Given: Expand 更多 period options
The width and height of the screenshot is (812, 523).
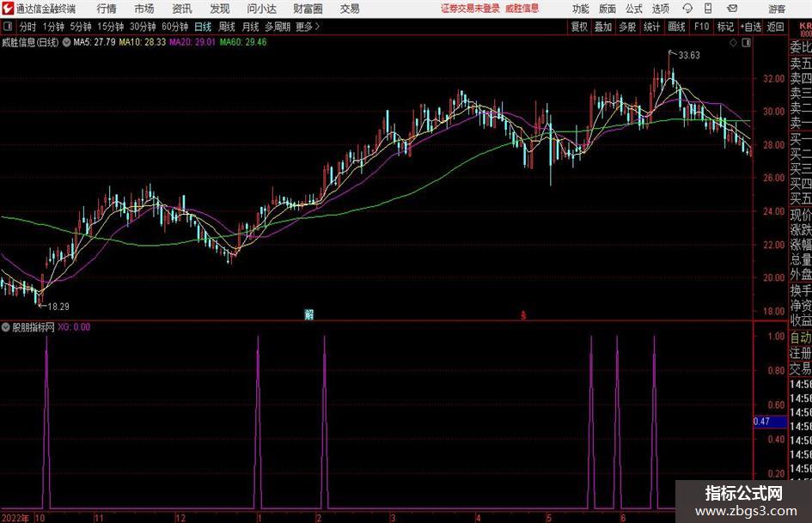Looking at the screenshot, I should pyautogui.click(x=308, y=27).
